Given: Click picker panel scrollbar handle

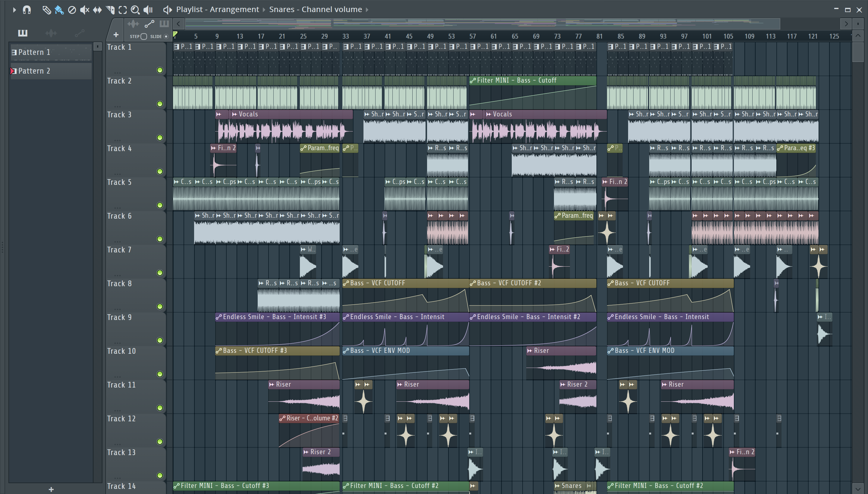Looking at the screenshot, I should [x=97, y=46].
